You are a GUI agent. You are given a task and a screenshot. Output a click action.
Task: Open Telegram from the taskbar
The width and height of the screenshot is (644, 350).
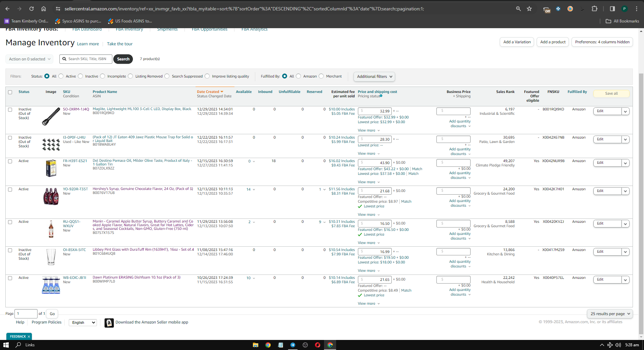[293, 345]
